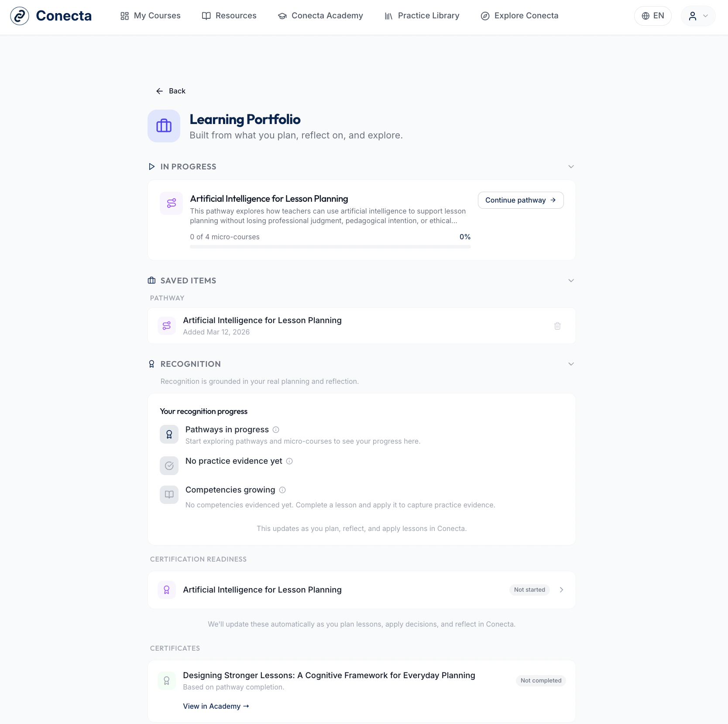This screenshot has width=728, height=724.
Task: Select the globe language icon
Action: [646, 16]
